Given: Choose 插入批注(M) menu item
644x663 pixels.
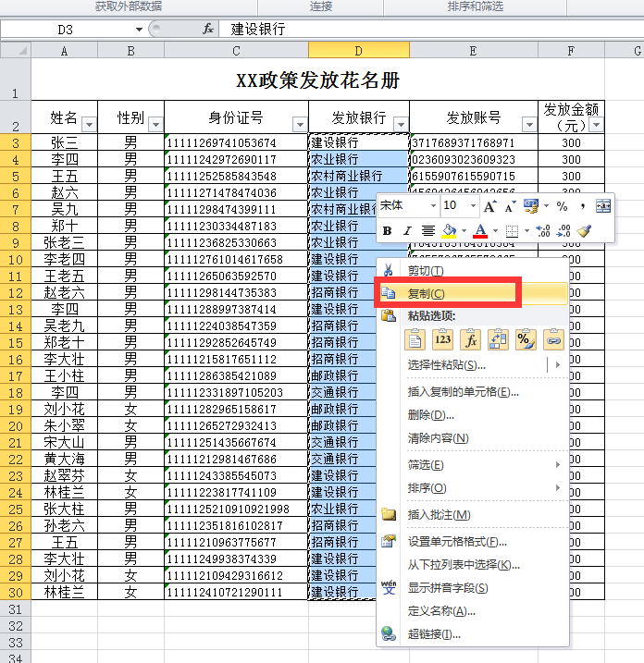Looking at the screenshot, I should (472, 515).
